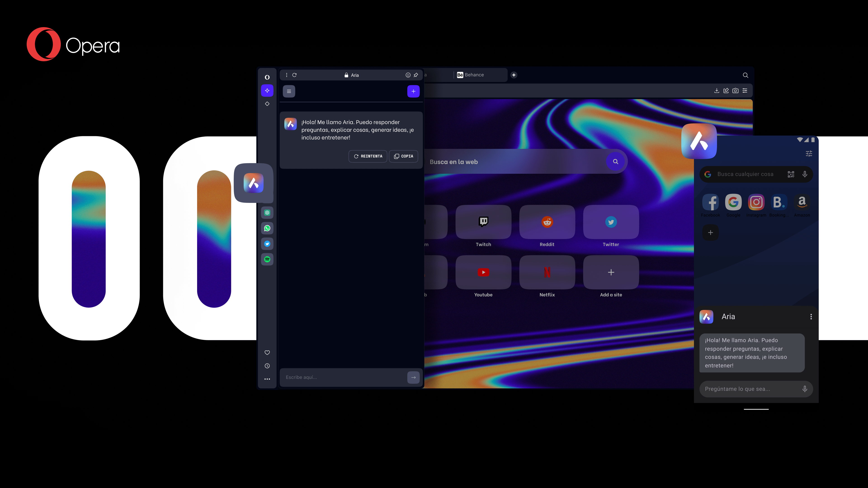Click the REINTENTA button
868x488 pixels.
click(x=368, y=156)
